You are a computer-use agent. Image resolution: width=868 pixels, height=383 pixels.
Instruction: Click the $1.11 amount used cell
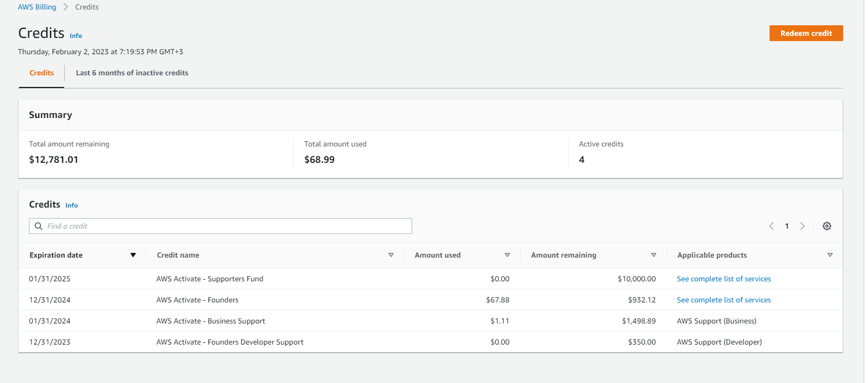(x=500, y=321)
